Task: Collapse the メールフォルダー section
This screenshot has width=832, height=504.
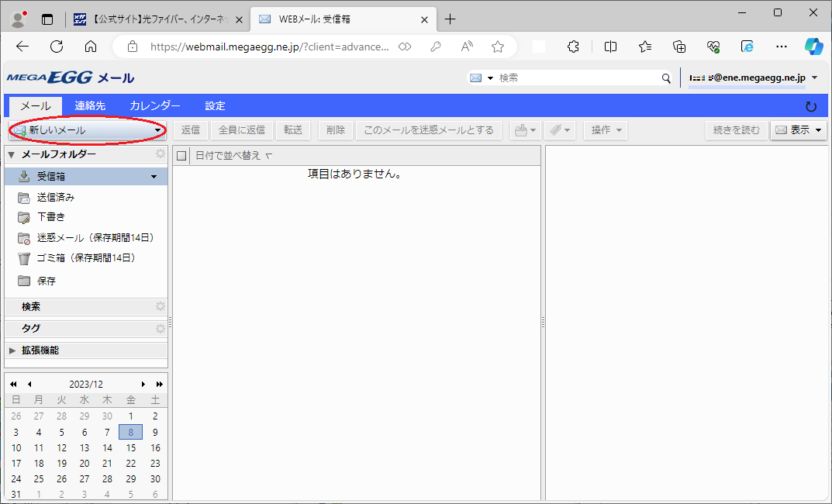Action: 12,154
